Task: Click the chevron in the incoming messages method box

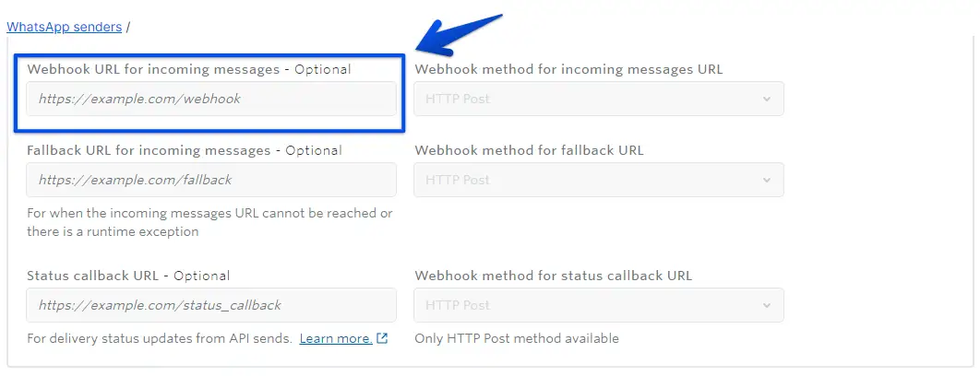Action: point(766,100)
